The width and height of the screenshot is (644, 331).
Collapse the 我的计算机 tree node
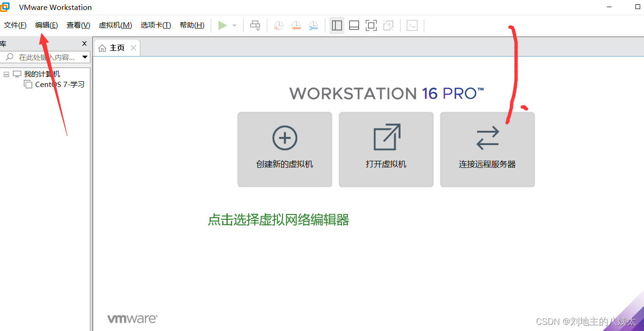coord(7,74)
